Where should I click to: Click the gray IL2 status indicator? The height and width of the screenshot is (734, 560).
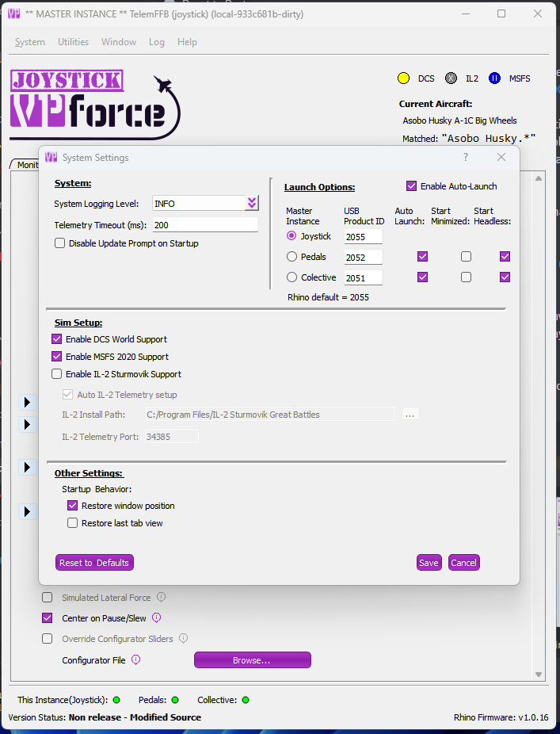(x=451, y=78)
